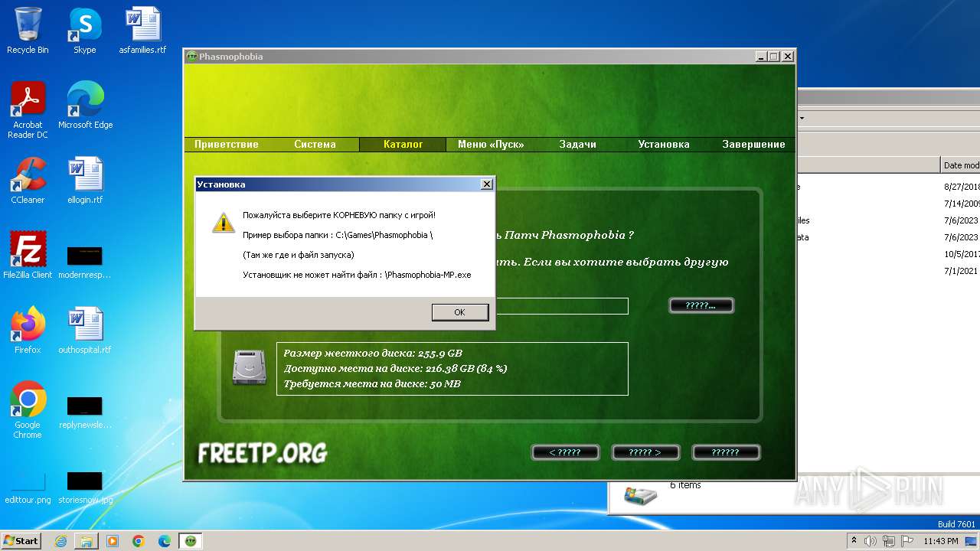Click the back navigation button in the installer

[x=565, y=452]
